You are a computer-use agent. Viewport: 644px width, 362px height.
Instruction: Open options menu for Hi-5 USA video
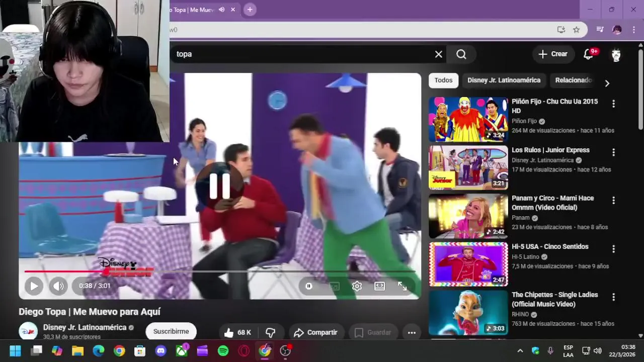[x=613, y=249]
